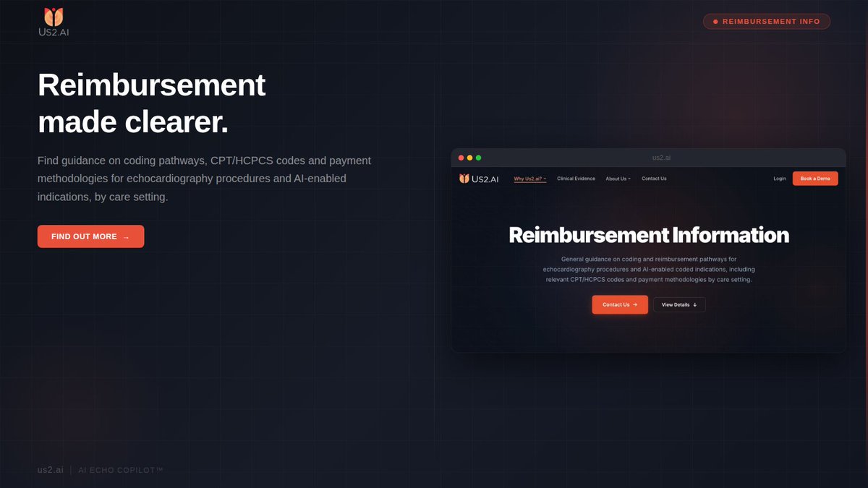
Task: Click the orange Contact Us button
Action: [620, 304]
